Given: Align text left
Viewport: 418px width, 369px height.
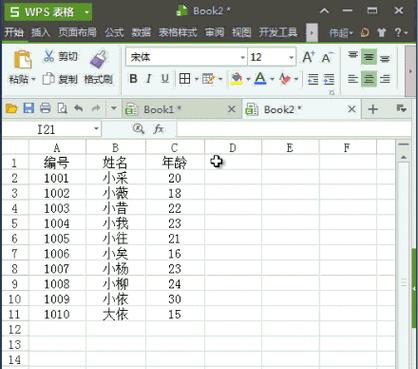Looking at the screenshot, I should click(353, 79).
